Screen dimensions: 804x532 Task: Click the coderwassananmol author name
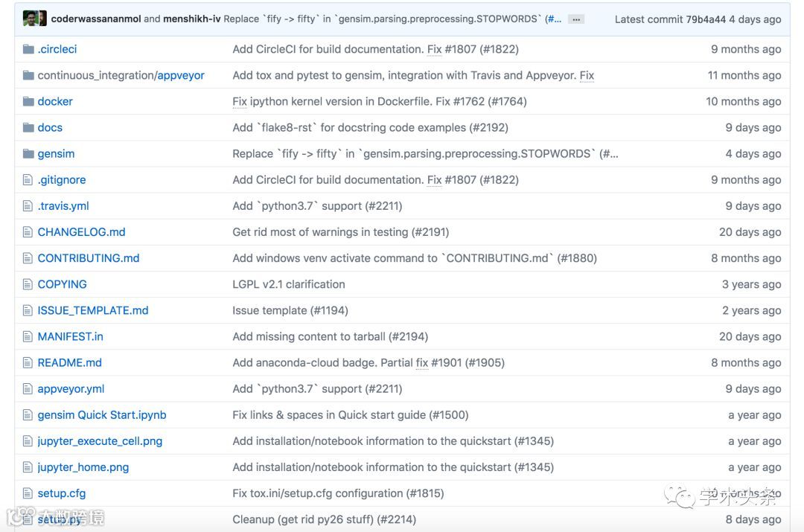point(95,19)
